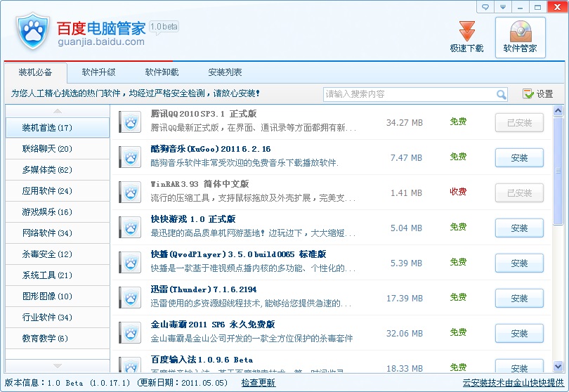The image size is (569, 392).
Task: Click the speech bubble feedback icon
Action: point(485,7)
